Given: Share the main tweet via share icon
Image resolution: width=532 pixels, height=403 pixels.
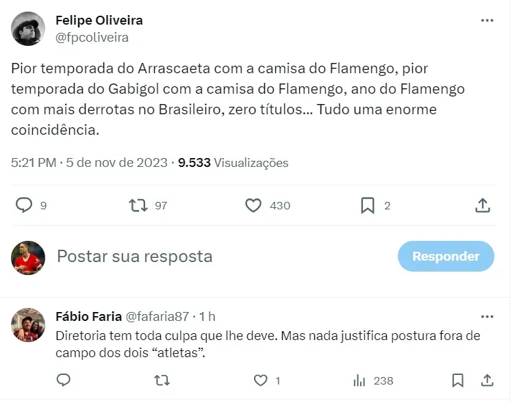Looking at the screenshot, I should pyautogui.click(x=482, y=205).
